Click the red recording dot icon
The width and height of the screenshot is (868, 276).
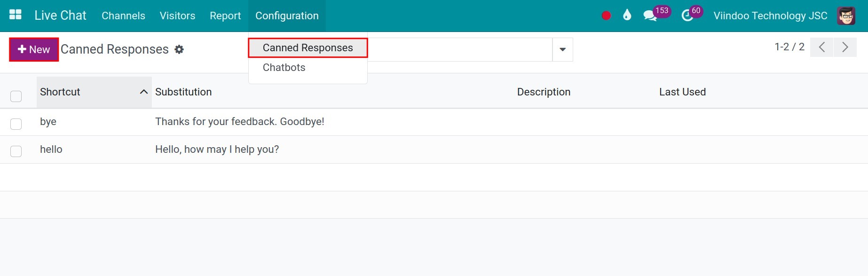pyautogui.click(x=606, y=16)
